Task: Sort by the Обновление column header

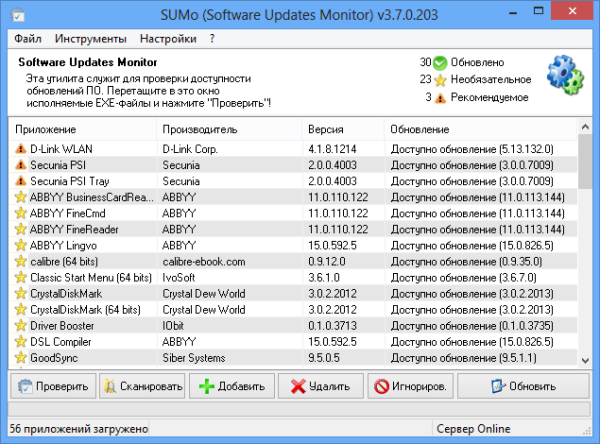Action: pos(481,129)
